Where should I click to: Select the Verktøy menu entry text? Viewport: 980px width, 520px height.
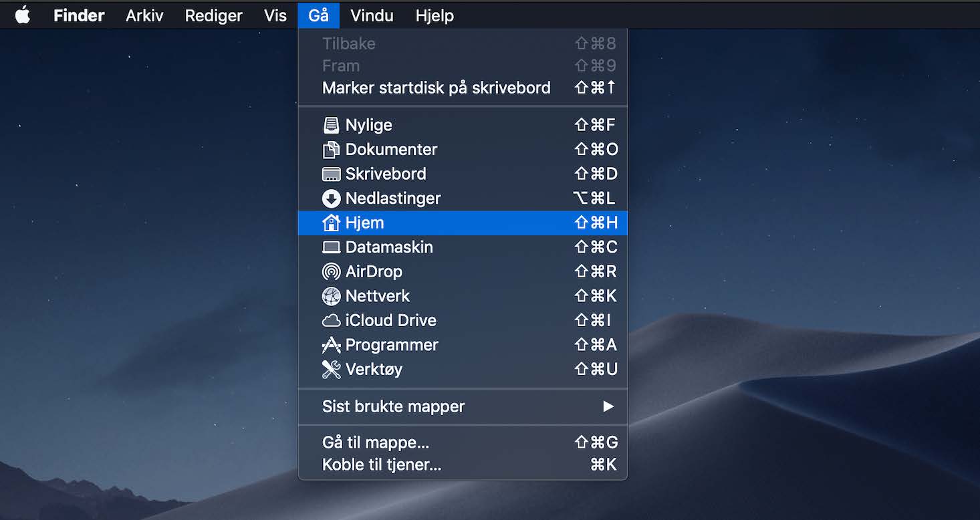tap(374, 370)
